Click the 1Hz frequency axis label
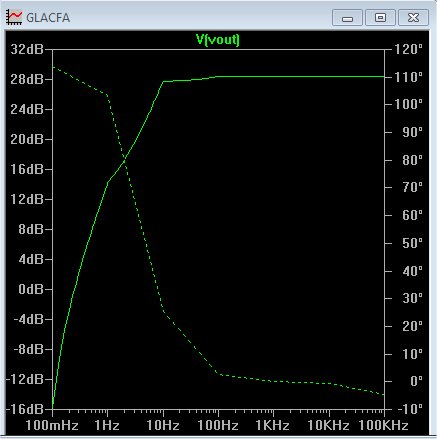 tap(107, 426)
